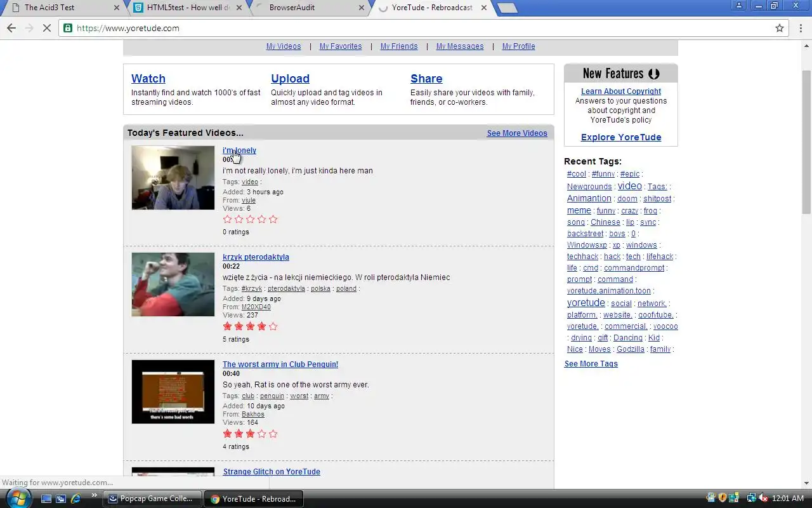Open uploader M20XD40 profile link
The image size is (812, 508).
(256, 307)
